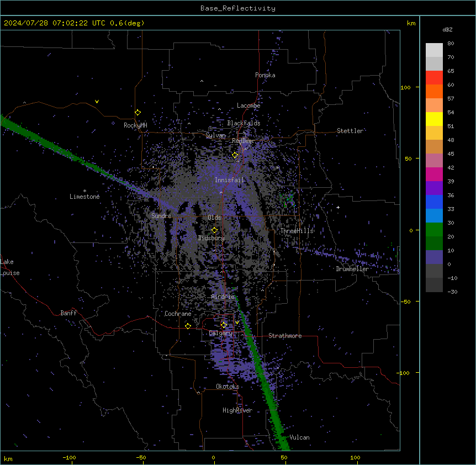Click the HighRiver label

click(x=237, y=410)
